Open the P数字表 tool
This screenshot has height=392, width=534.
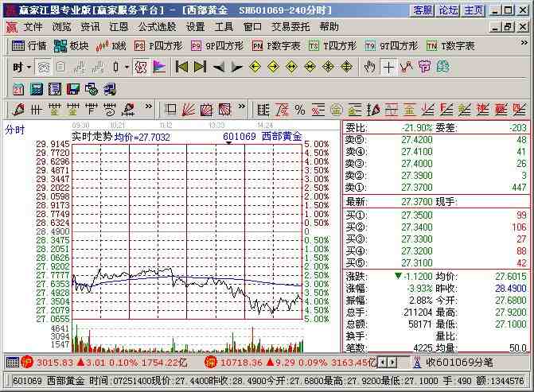276,45
